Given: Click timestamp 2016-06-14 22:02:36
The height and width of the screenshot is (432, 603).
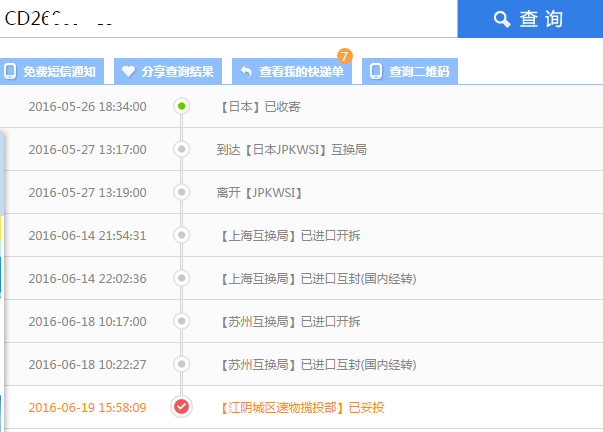Looking at the screenshot, I should pos(87,279).
